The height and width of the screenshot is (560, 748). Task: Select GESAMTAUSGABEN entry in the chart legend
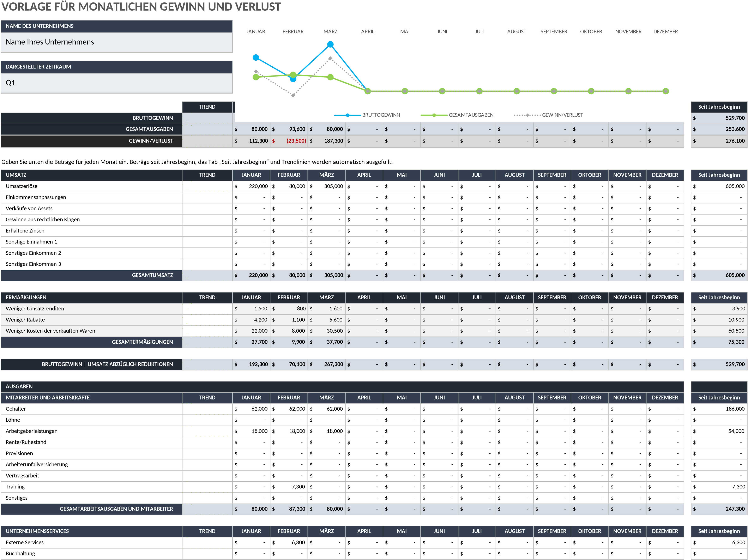[457, 115]
